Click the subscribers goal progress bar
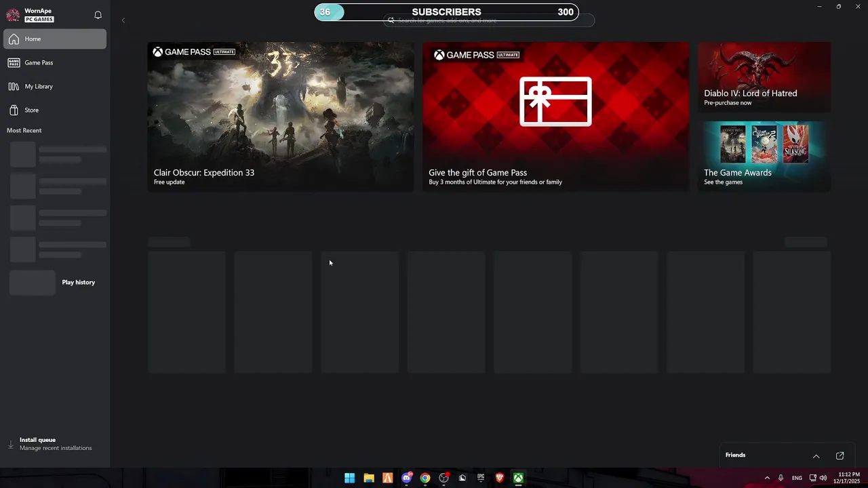This screenshot has width=868, height=488. pos(446,12)
